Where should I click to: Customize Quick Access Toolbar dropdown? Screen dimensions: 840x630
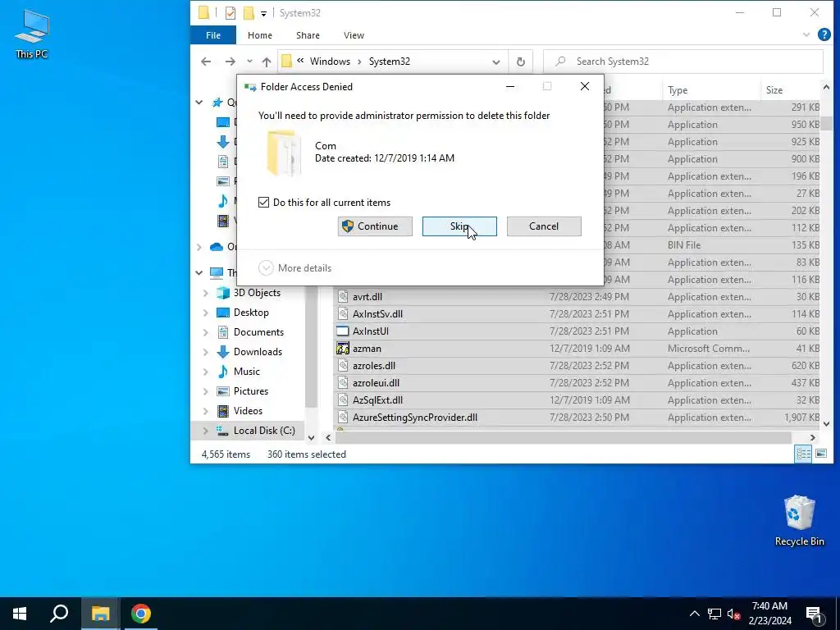click(x=263, y=13)
